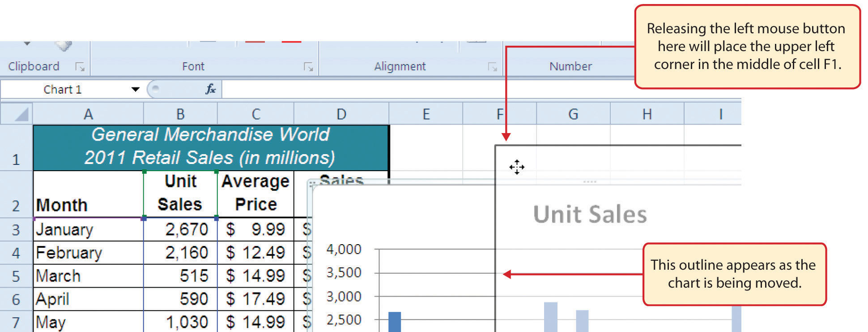The height and width of the screenshot is (332, 868).
Task: Click the General Merchandise World title cell
Action: [210, 147]
